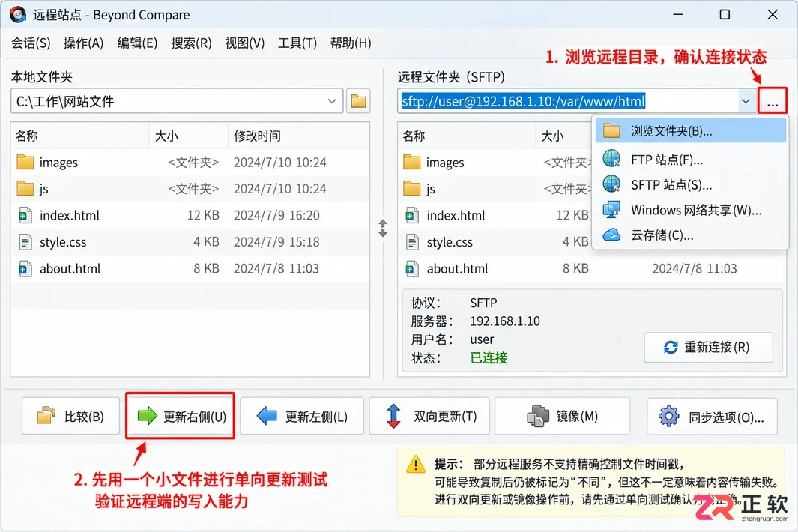Open 同步选项(O)... sync options
The width and height of the screenshot is (798, 532).
point(712,417)
